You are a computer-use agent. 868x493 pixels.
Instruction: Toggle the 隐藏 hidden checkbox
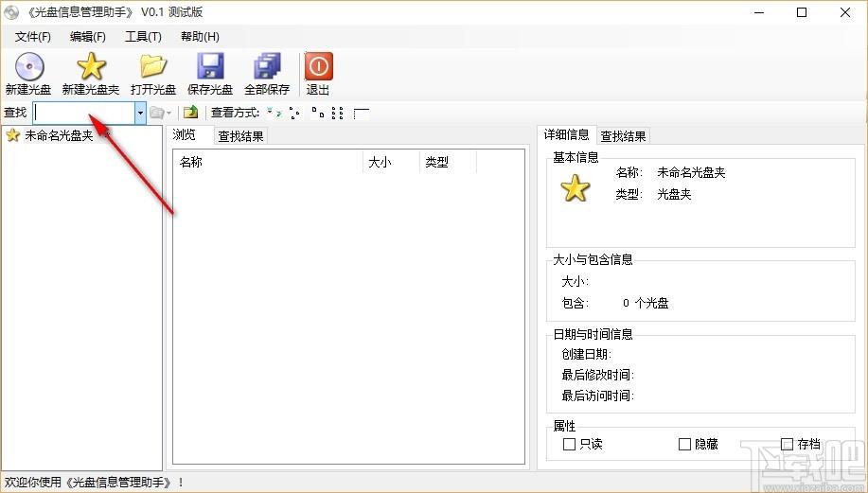(684, 444)
